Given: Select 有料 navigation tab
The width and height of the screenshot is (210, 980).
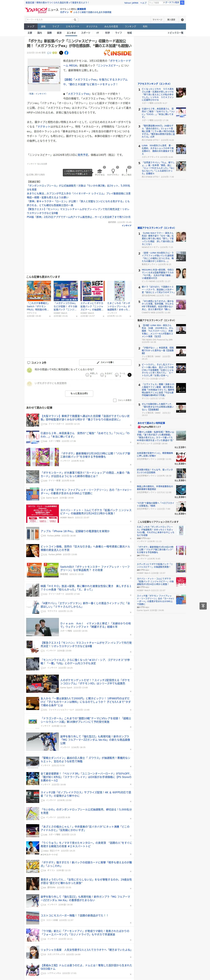Looking at the screenshot, I should [x=145, y=27].
